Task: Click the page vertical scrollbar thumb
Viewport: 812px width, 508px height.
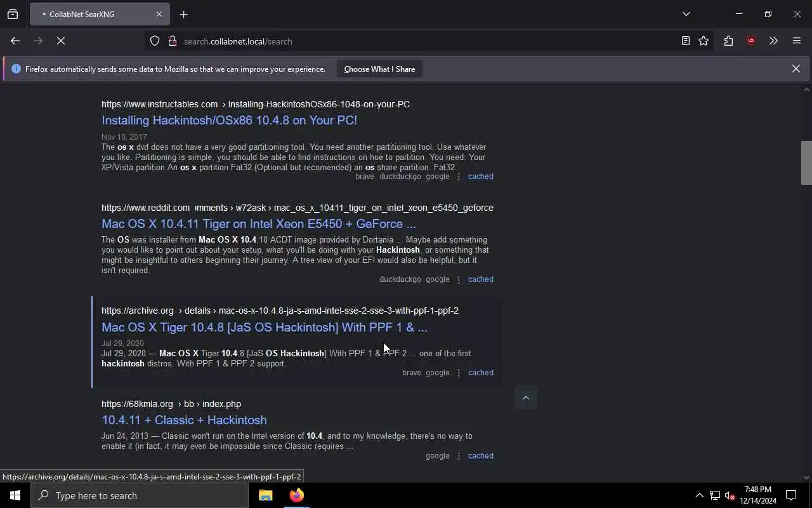Action: point(806,163)
